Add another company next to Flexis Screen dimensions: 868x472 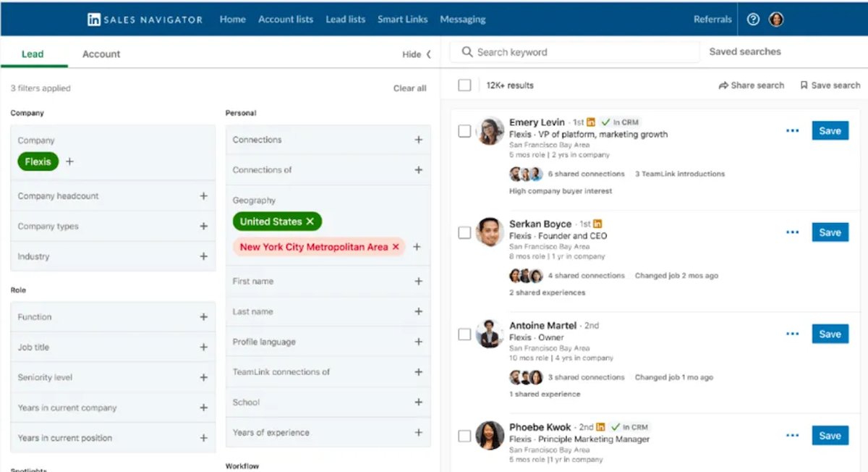[x=69, y=161]
